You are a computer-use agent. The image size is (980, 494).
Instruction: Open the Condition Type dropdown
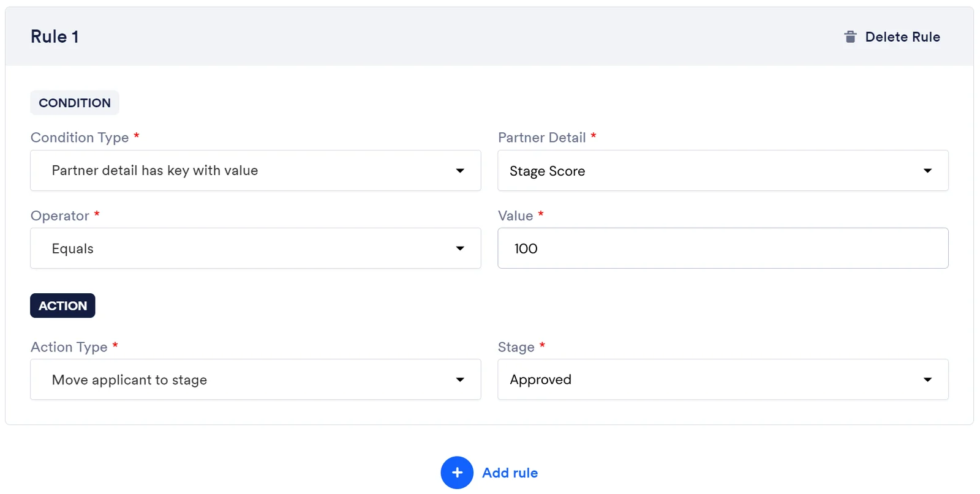tap(255, 170)
